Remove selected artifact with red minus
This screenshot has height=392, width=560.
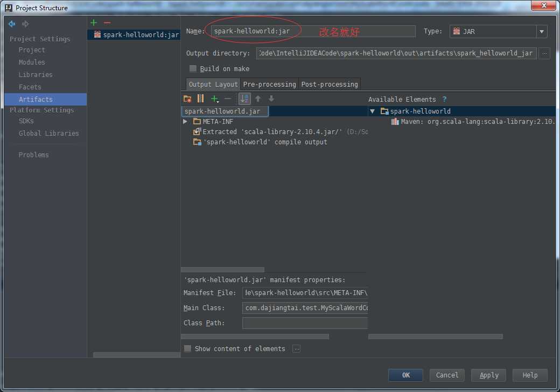tap(107, 23)
